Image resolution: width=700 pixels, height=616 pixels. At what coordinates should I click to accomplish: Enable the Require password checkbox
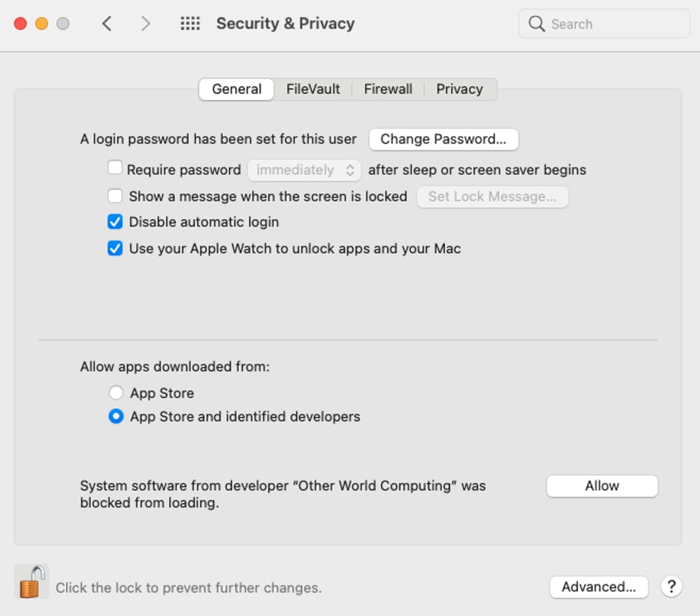point(115,167)
